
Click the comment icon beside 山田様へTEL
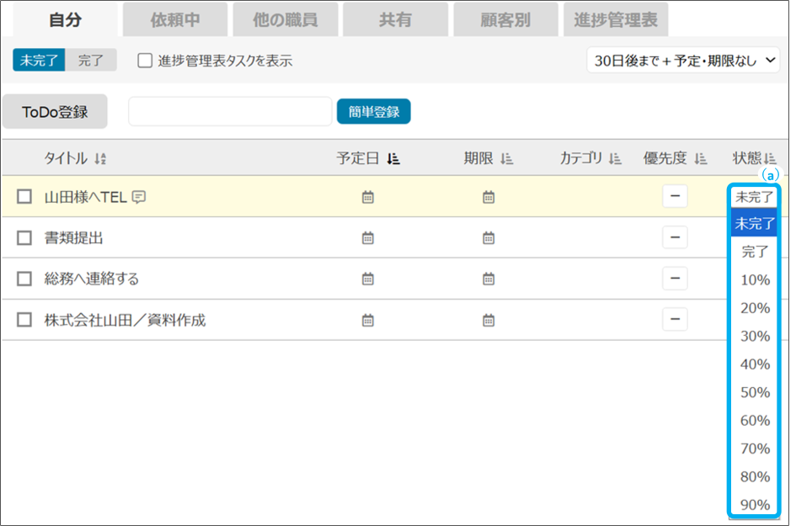[139, 198]
